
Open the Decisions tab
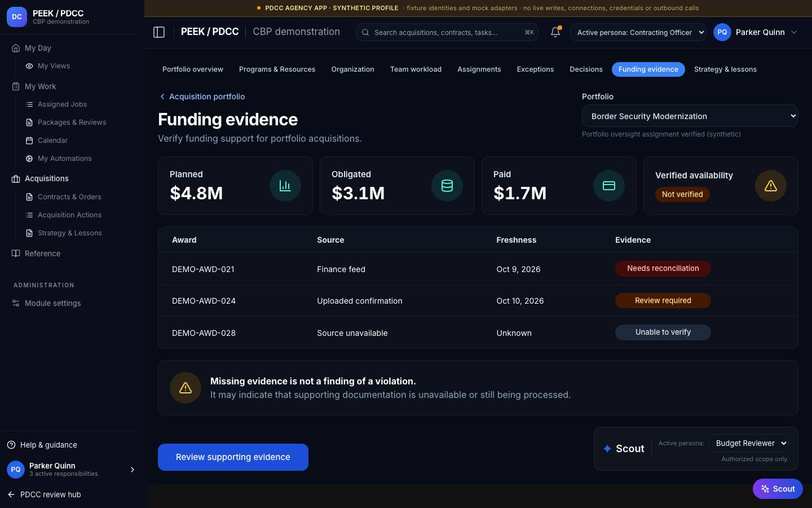(586, 69)
